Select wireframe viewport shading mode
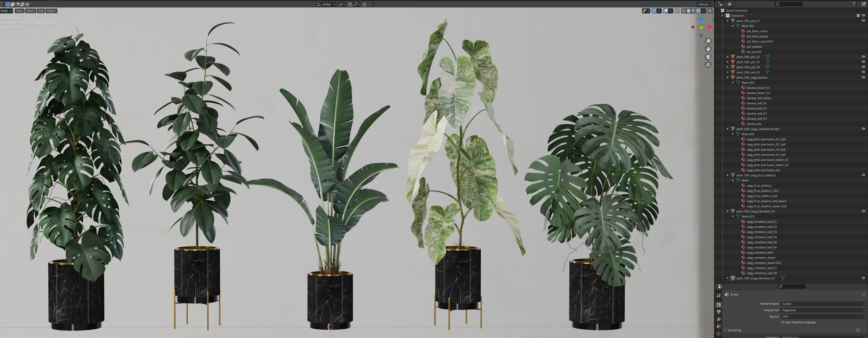 coord(684,11)
